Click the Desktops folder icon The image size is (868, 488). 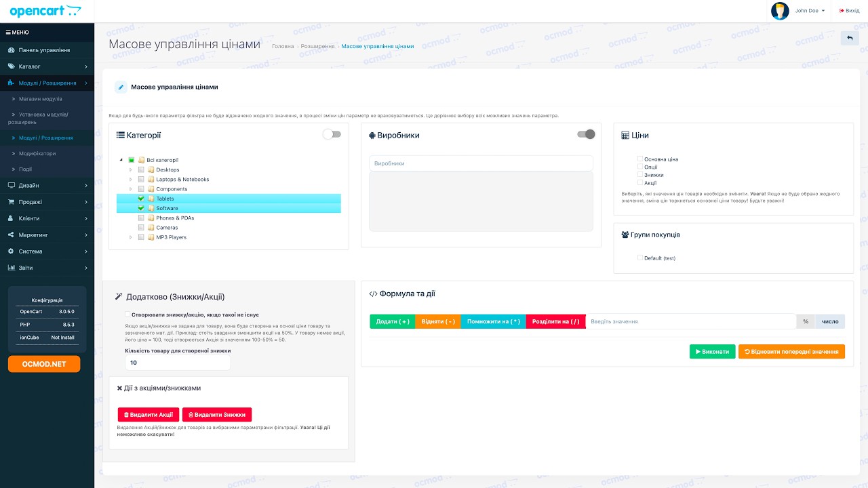(x=151, y=170)
